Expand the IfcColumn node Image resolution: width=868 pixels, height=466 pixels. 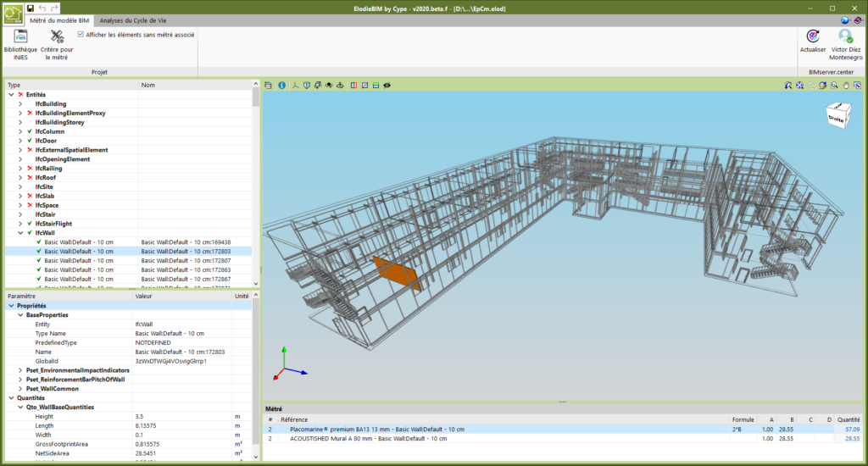coord(20,131)
